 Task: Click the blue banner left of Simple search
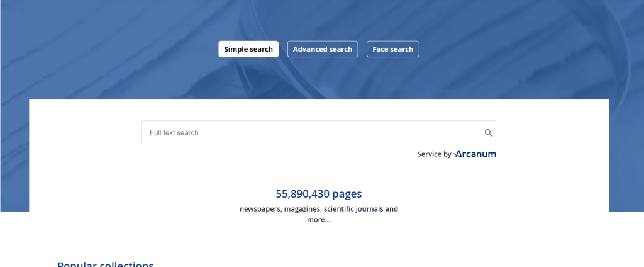click(126, 49)
